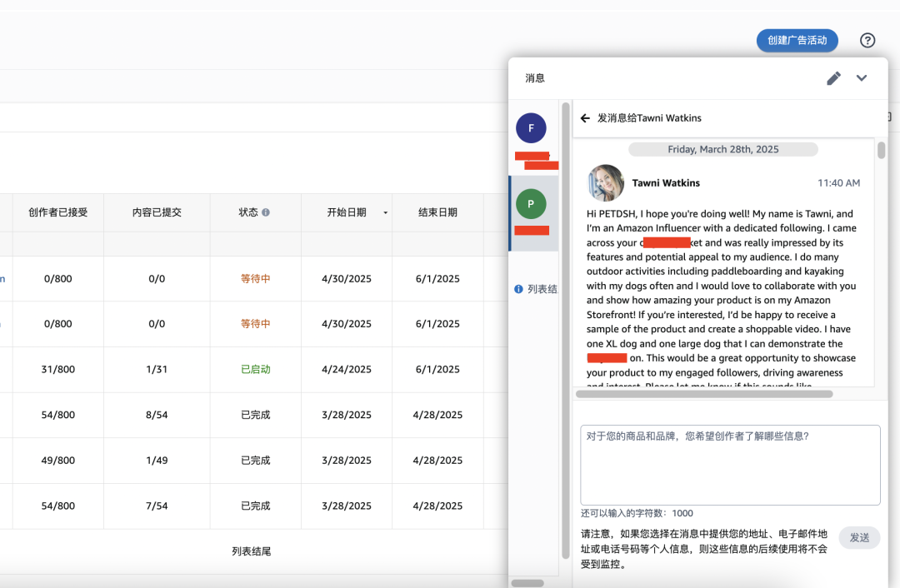This screenshot has width=900, height=588.
Task: Click the 49/800 cell
Action: [x=58, y=460]
